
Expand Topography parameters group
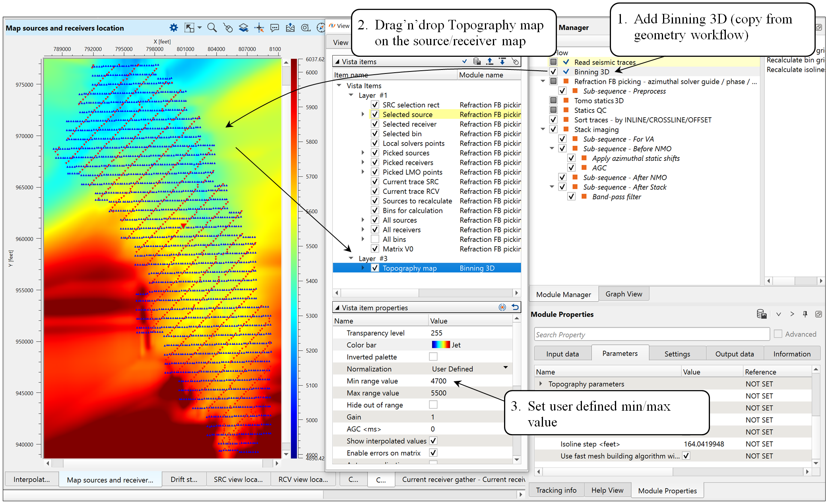541,384
